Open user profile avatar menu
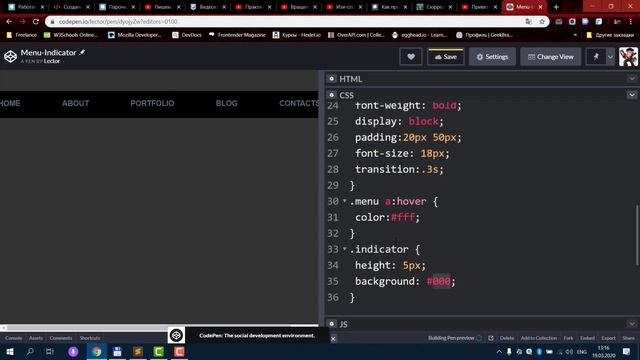This screenshot has width=640, height=360. 628,57
